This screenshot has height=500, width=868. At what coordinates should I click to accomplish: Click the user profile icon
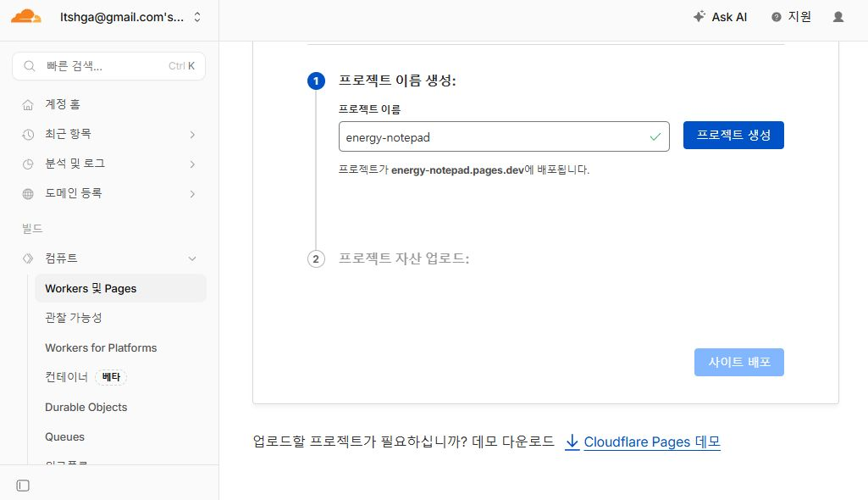[x=838, y=17]
